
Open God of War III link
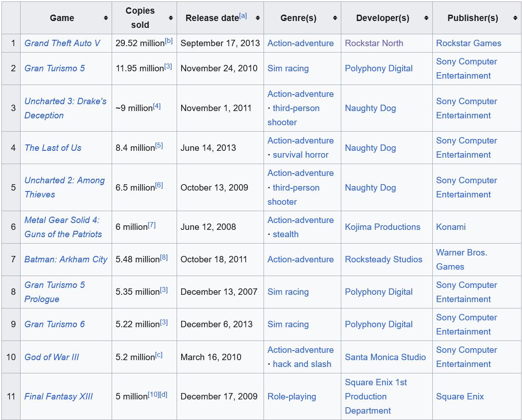pyautogui.click(x=52, y=357)
